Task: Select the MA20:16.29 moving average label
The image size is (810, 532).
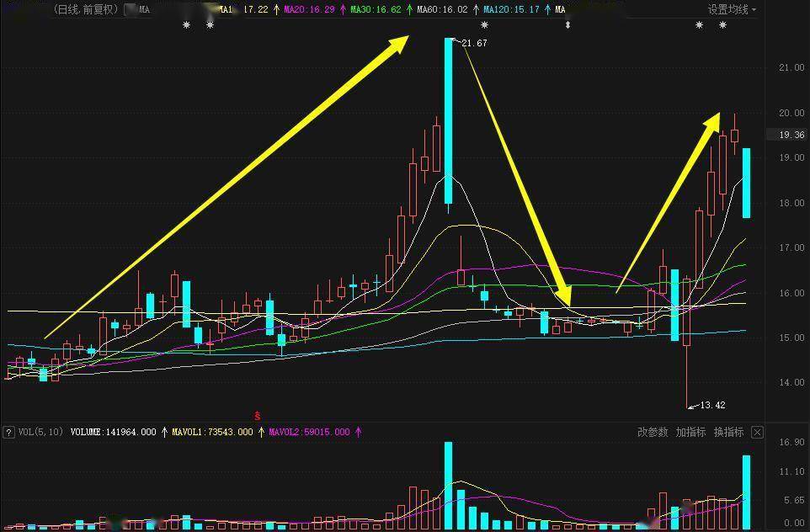Action: tap(309, 9)
